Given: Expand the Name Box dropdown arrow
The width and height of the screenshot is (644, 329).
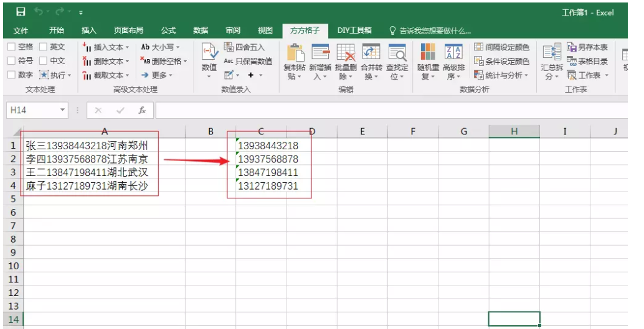Looking at the screenshot, I should pyautogui.click(x=62, y=110).
